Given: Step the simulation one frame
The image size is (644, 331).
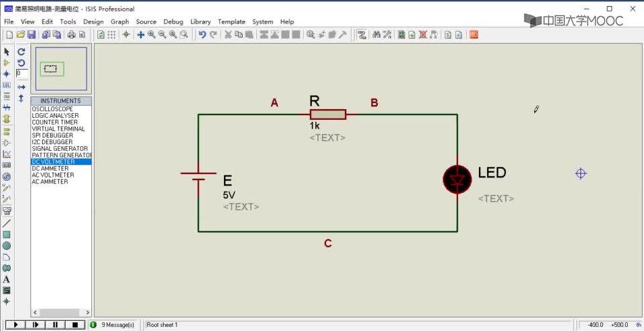Looking at the screenshot, I should pyautogui.click(x=36, y=324).
